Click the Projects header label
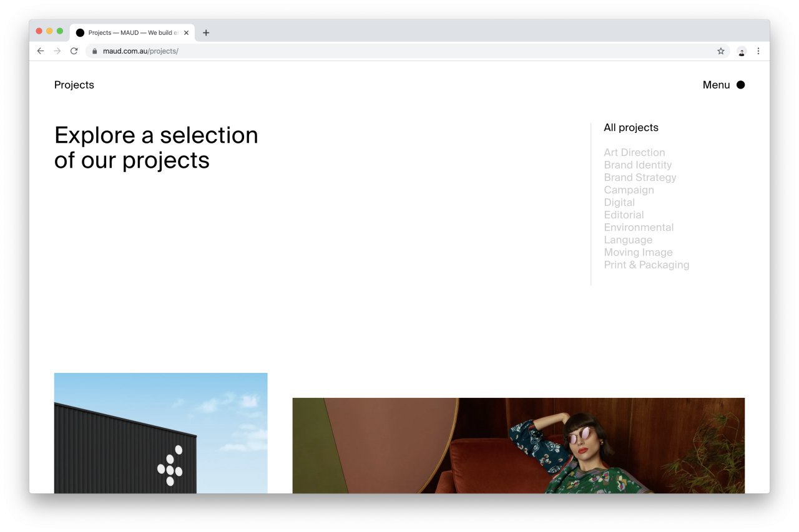Screen dimensions: 799x532 pos(74,85)
